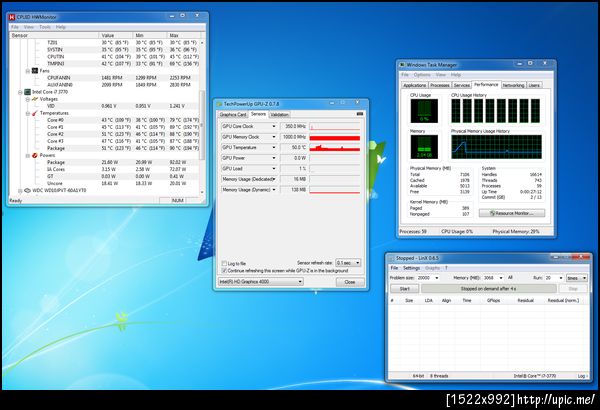This screenshot has width=600, height=410.
Task: Open the GPU Memory Clock sensor dropdown
Action: click(x=274, y=137)
